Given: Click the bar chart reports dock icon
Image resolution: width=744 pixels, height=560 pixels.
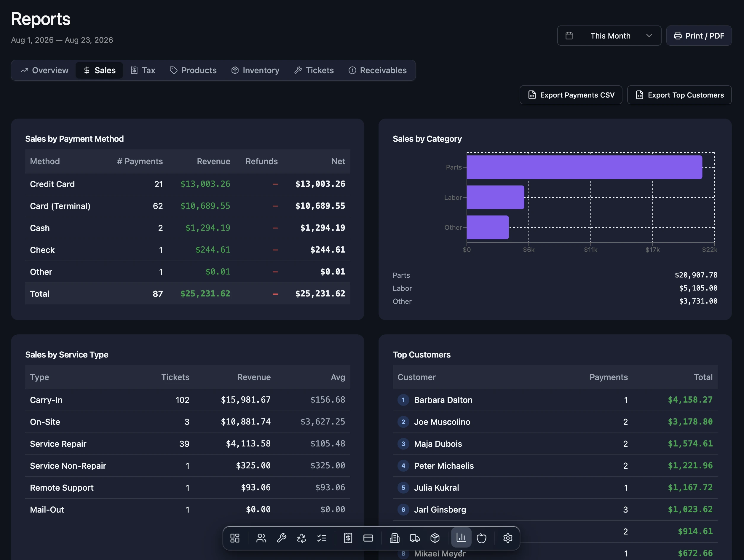Looking at the screenshot, I should click(461, 537).
